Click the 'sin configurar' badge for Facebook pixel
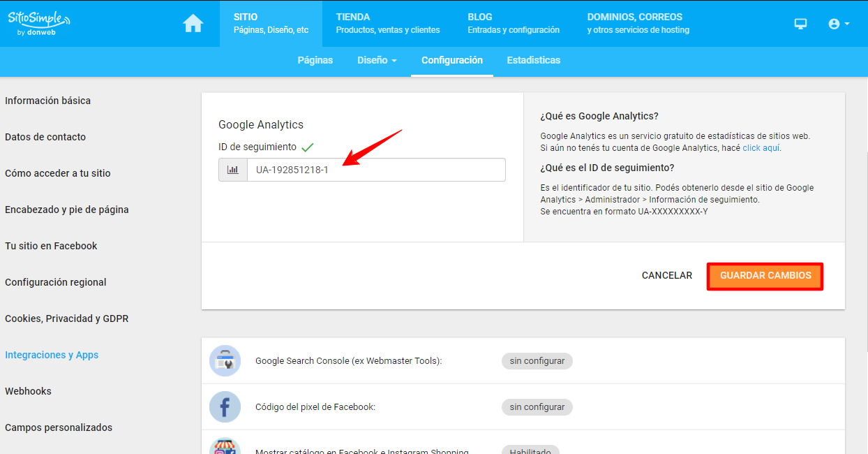This screenshot has height=454, width=868. coord(537,407)
